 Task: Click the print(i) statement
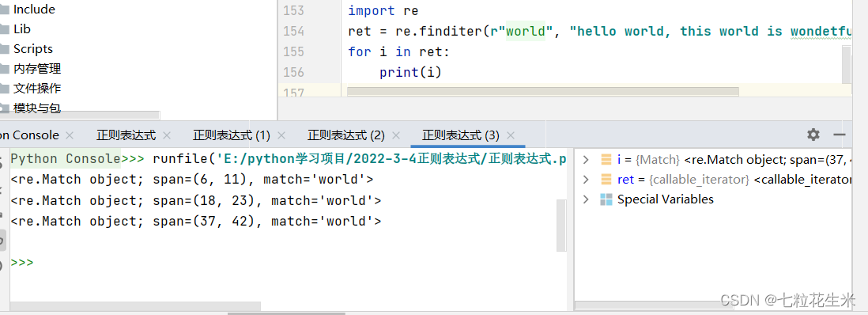pyautogui.click(x=410, y=72)
